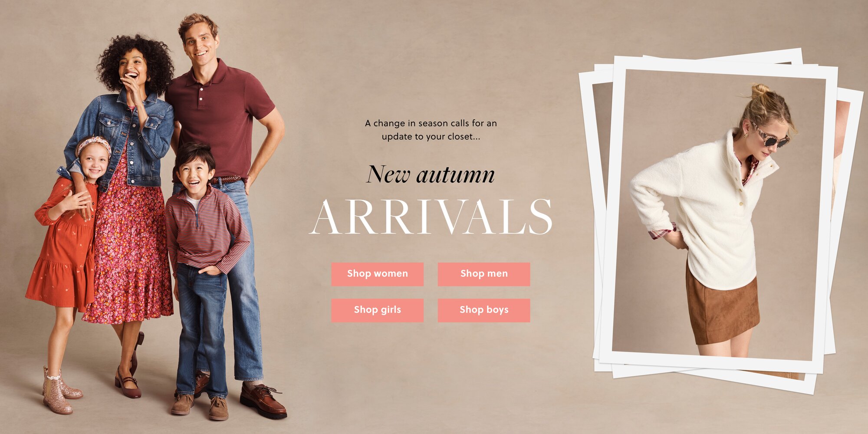Click the Shop women button
Viewport: 868px width, 434px height.
tap(377, 274)
